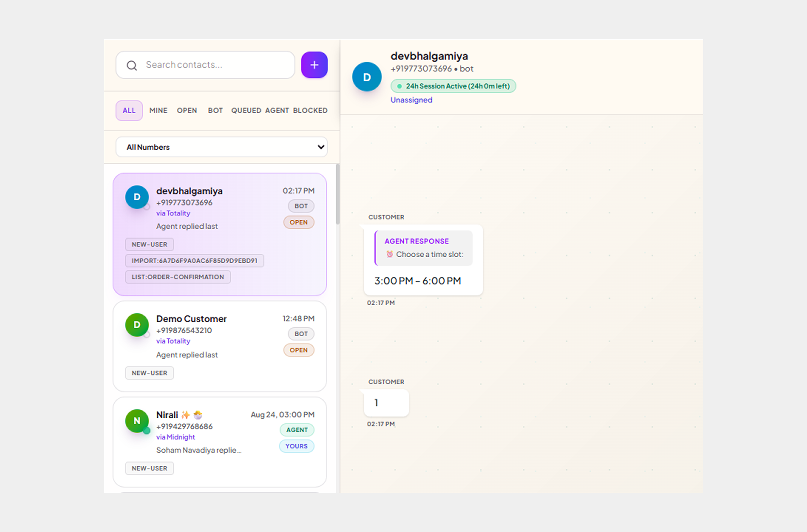Click the 24h Session Active badge
807x532 pixels.
(x=453, y=86)
